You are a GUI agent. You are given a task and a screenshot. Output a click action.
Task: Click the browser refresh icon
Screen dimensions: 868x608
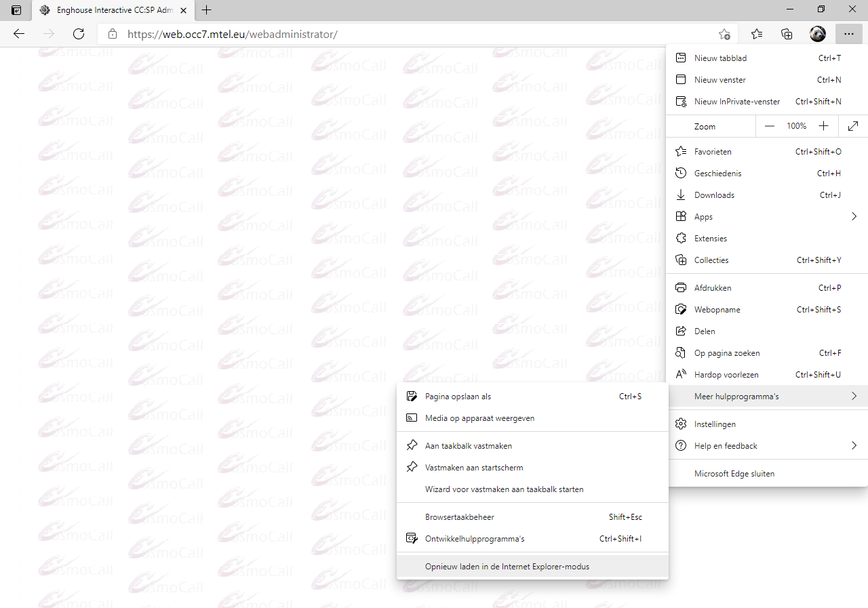[x=79, y=34]
